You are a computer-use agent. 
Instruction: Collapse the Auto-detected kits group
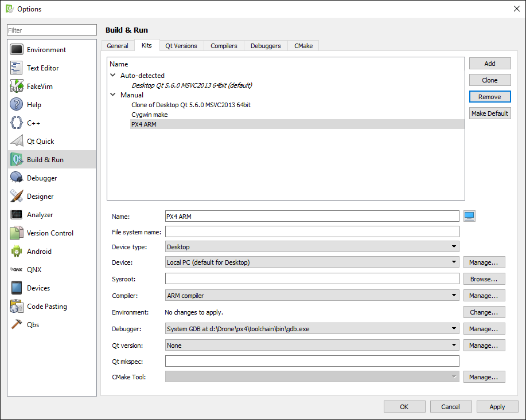pos(113,76)
